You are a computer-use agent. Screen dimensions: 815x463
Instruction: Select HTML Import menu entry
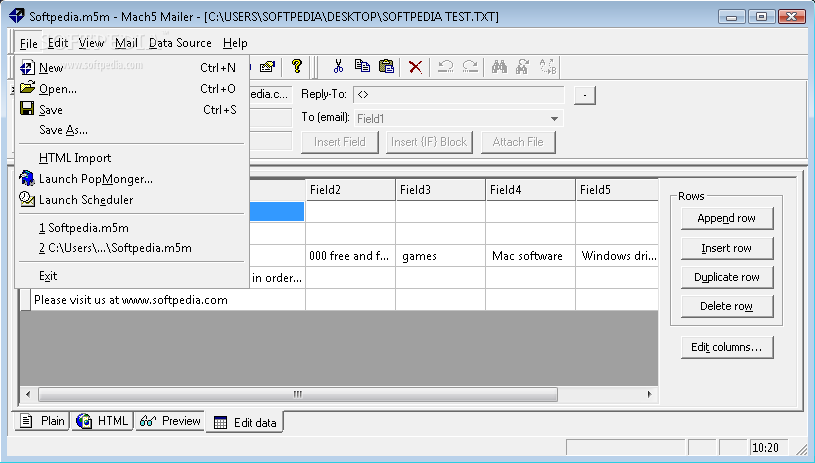pyautogui.click(x=132, y=158)
